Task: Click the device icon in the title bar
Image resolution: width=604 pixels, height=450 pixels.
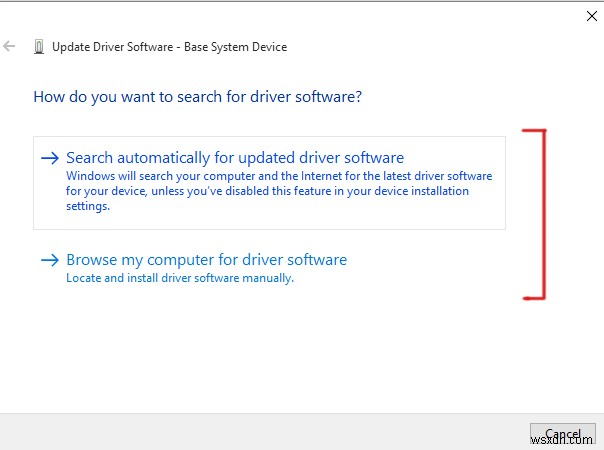Action: 38,47
